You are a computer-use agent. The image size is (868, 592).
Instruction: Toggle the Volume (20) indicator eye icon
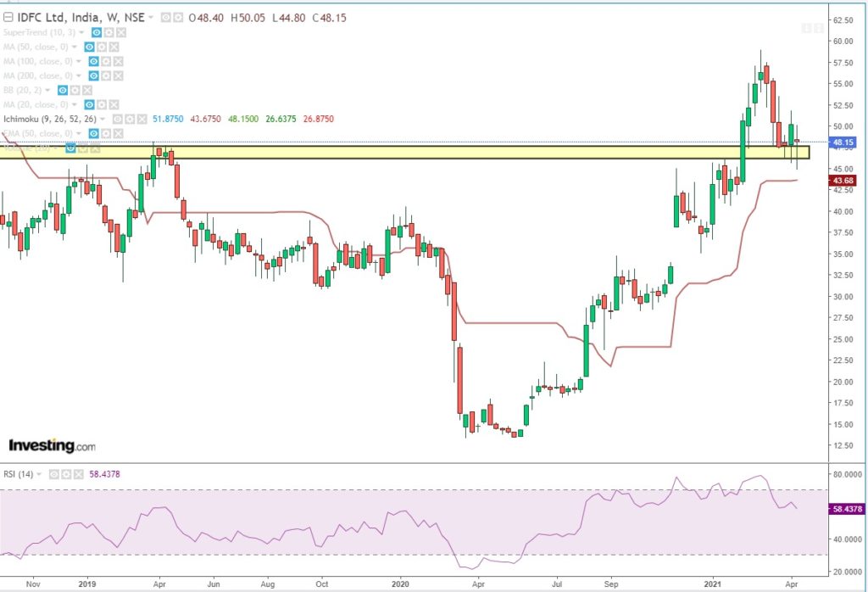pos(70,148)
